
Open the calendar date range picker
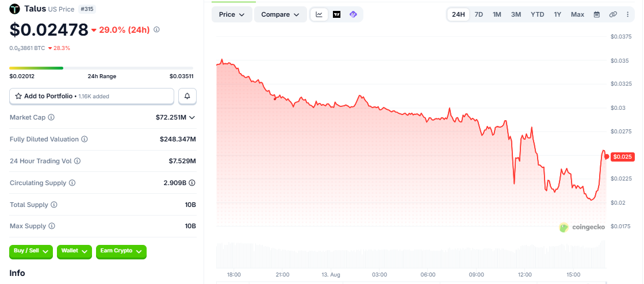597,14
